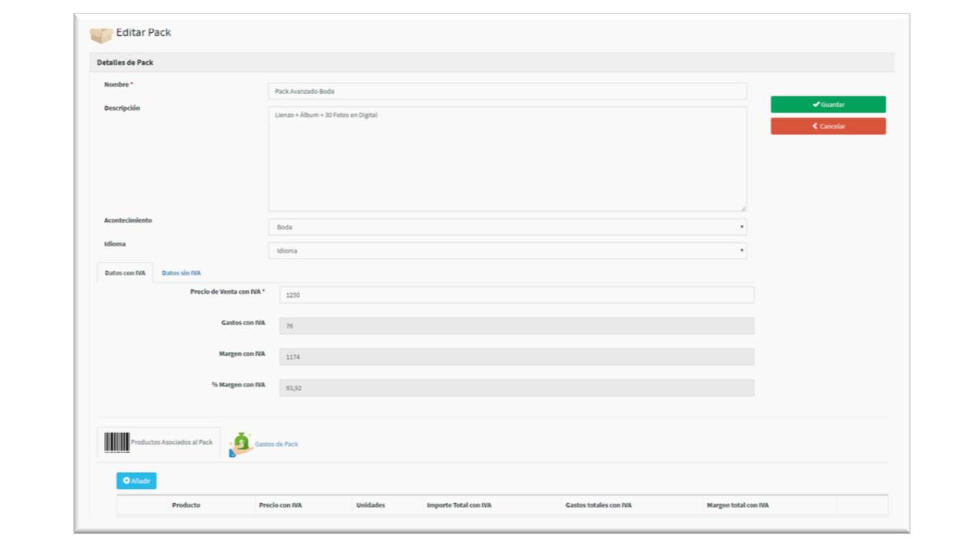Click the Precio con IVA column header
Screen dimensions: 980x551
[x=280, y=505]
